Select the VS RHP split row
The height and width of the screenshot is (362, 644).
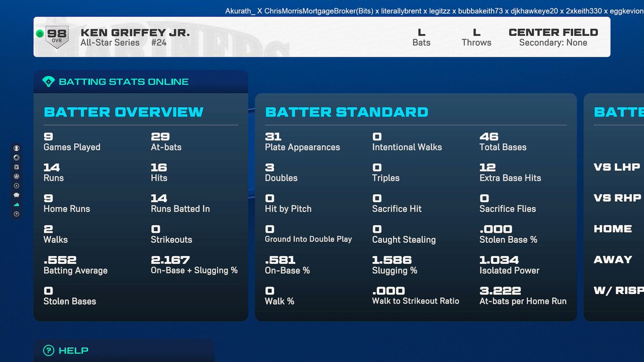tap(617, 198)
